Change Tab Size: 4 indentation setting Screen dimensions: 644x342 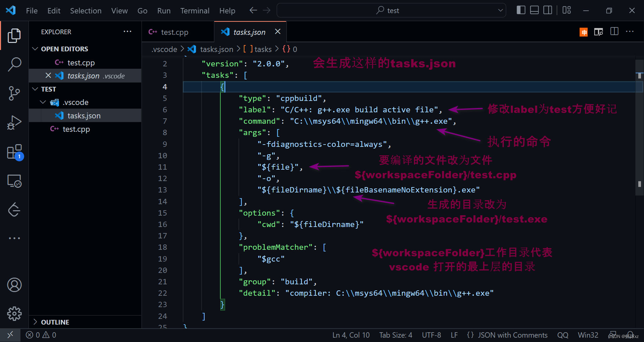tap(396, 335)
